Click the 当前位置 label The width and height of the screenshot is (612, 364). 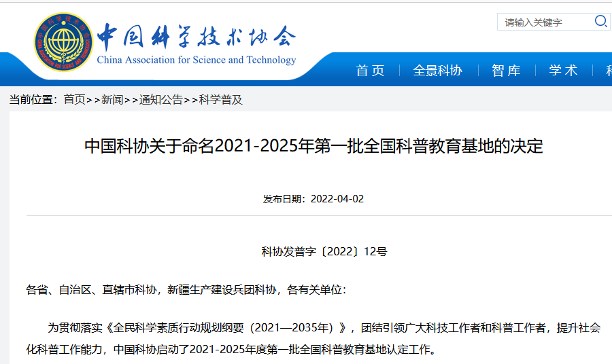point(33,100)
